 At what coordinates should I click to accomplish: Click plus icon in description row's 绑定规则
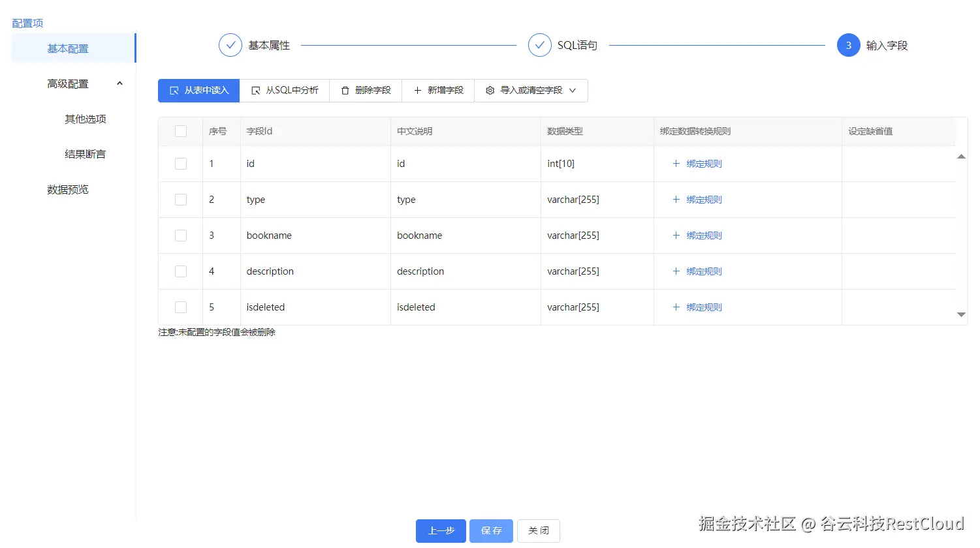(x=676, y=271)
